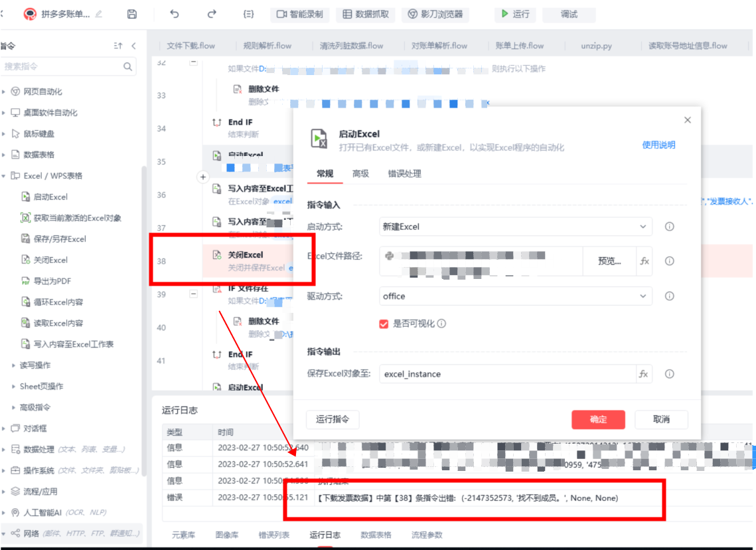Image resolution: width=756 pixels, height=550 pixels.
Task: Close the 启动Excel dialog with X
Action: tap(688, 120)
